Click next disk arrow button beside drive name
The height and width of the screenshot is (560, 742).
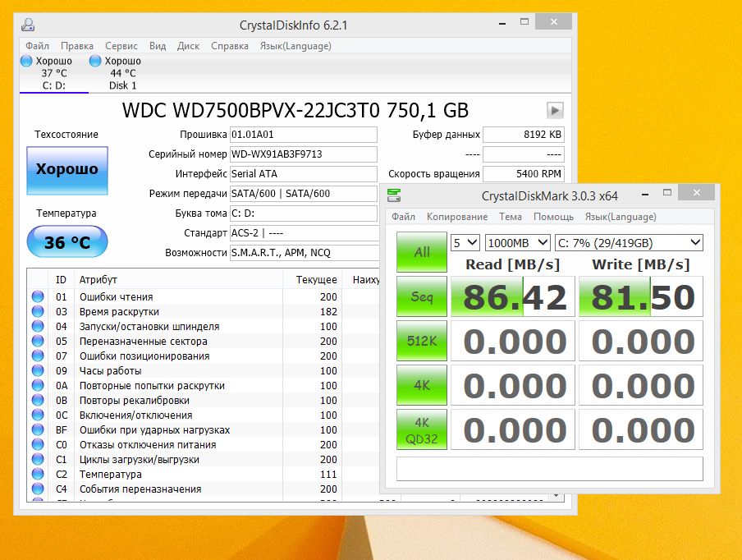[x=555, y=110]
